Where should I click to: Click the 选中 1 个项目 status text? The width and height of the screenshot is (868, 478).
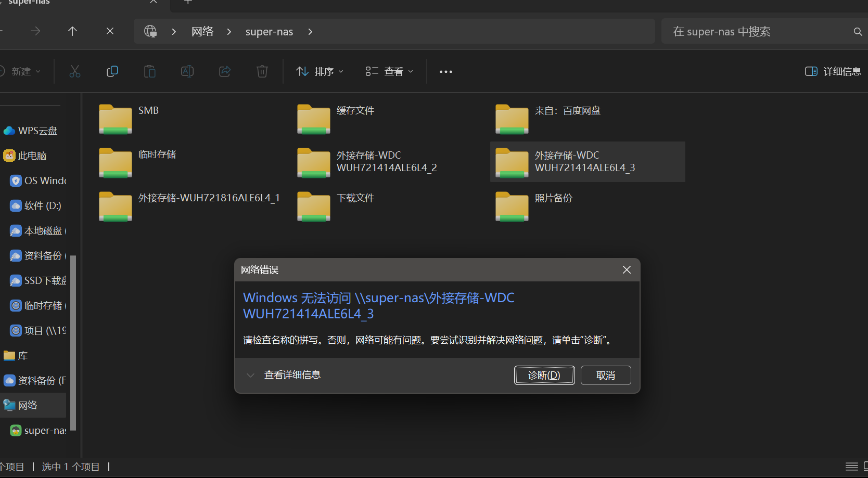(71, 467)
